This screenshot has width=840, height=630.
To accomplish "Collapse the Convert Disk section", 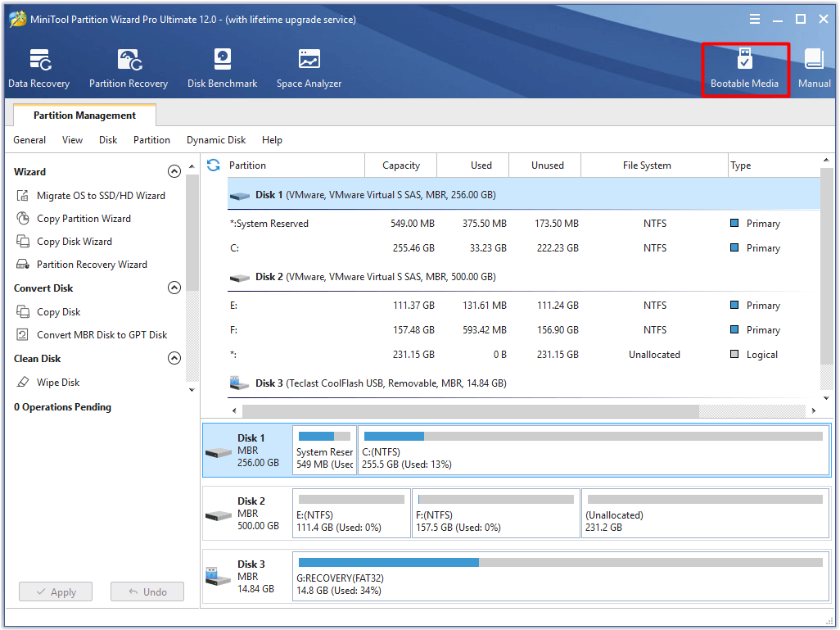I will [174, 288].
